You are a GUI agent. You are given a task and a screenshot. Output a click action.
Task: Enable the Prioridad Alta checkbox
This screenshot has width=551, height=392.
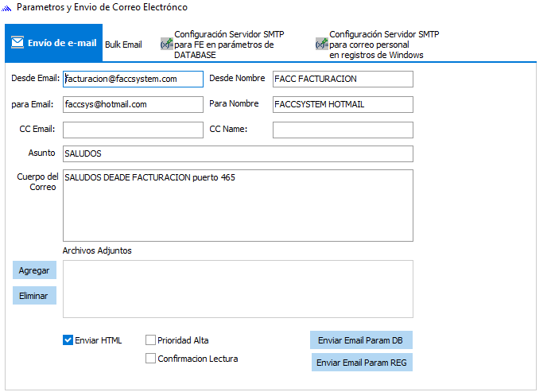(151, 340)
